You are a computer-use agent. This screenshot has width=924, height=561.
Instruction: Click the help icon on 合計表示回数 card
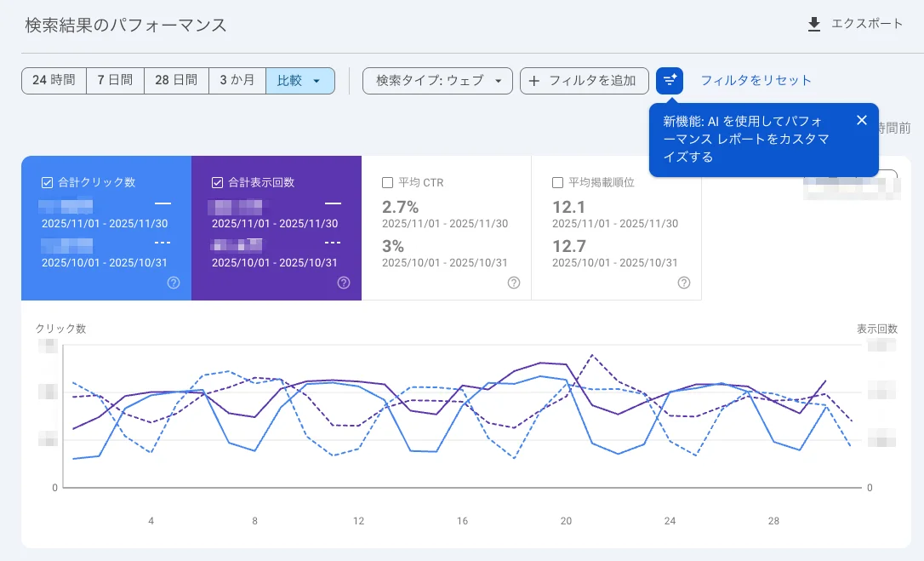(344, 283)
